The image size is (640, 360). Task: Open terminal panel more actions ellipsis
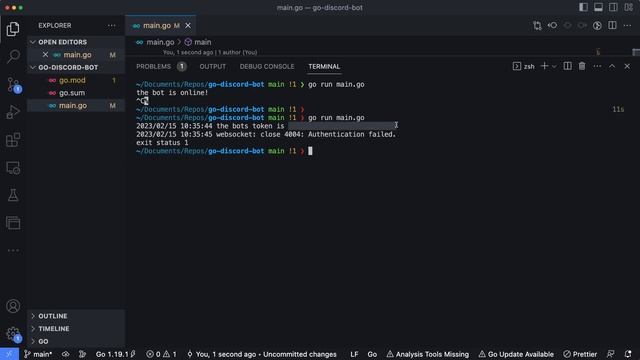pyautogui.click(x=597, y=66)
